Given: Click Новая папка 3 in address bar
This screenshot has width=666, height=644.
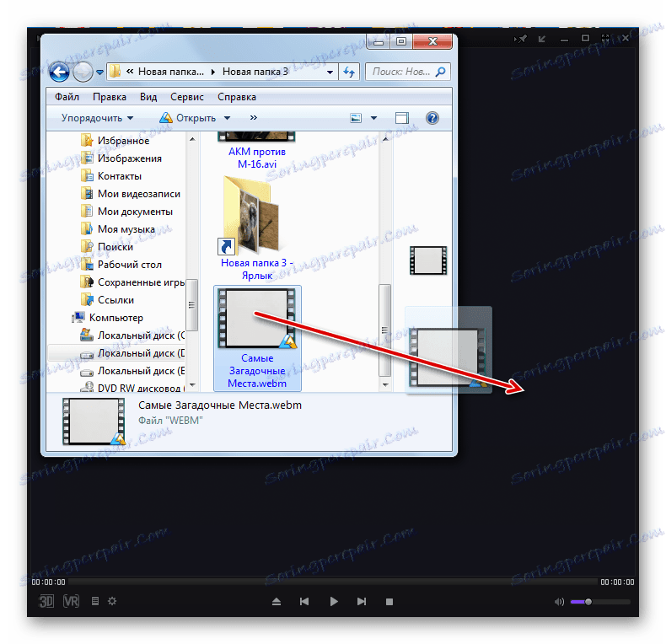Looking at the screenshot, I should [x=255, y=72].
